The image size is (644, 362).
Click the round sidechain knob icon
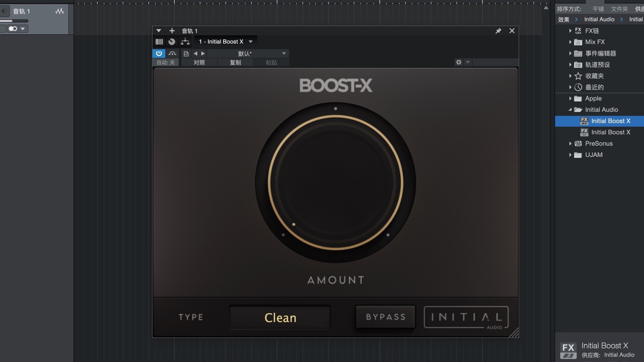pos(172,42)
